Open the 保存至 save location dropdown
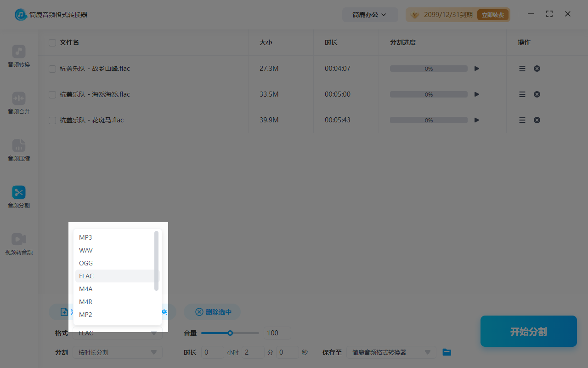 391,352
